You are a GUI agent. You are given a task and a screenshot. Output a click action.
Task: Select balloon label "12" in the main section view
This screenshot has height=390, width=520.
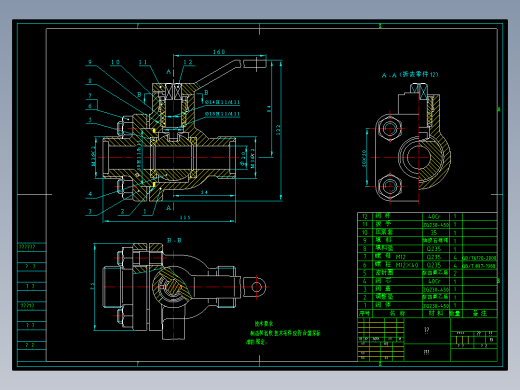188,62
